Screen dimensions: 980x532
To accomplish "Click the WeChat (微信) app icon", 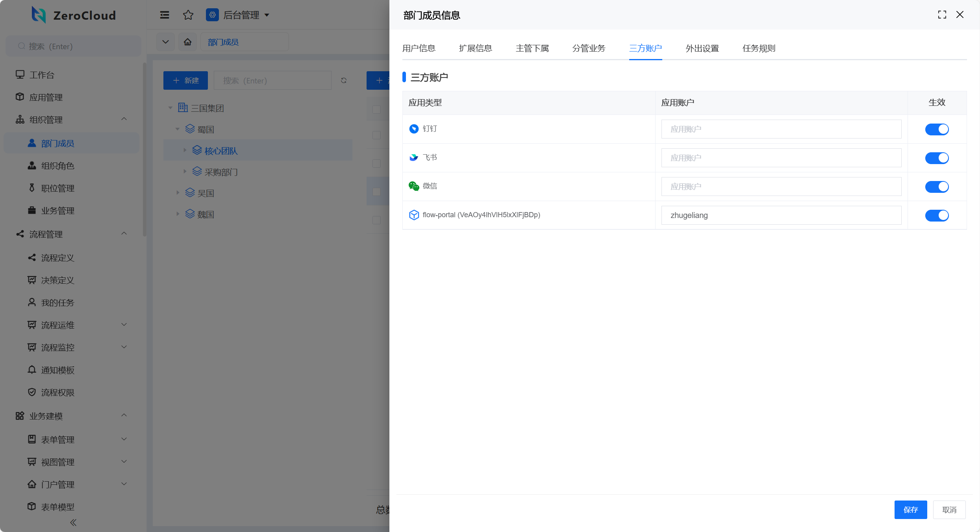I will [414, 186].
